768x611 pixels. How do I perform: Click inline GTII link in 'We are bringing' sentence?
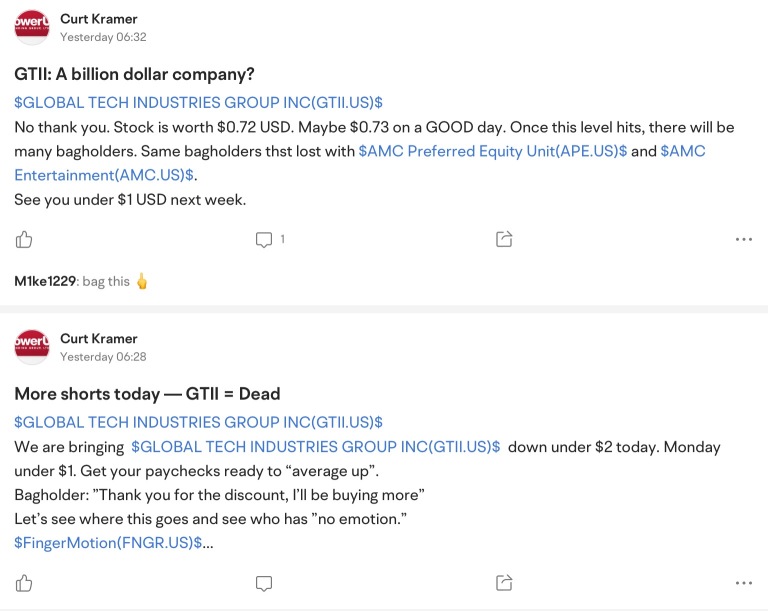[315, 447]
